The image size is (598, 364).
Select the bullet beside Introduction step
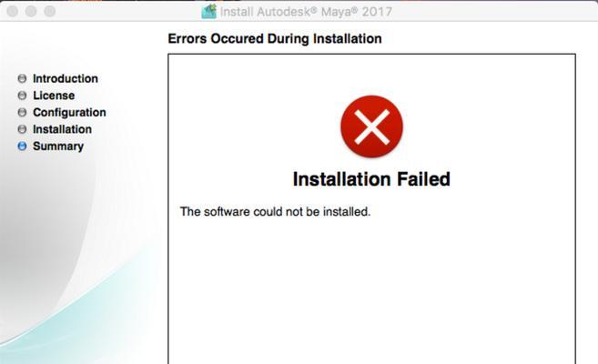pos(22,78)
